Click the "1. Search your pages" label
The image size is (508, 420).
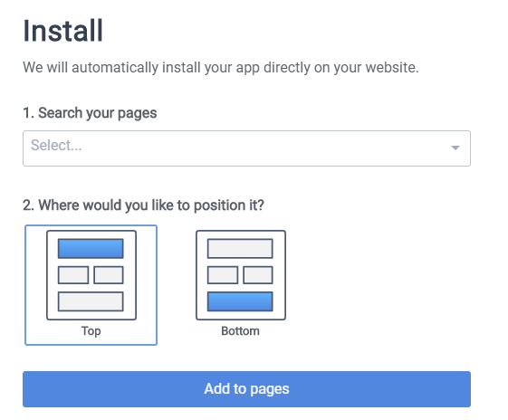(x=90, y=113)
